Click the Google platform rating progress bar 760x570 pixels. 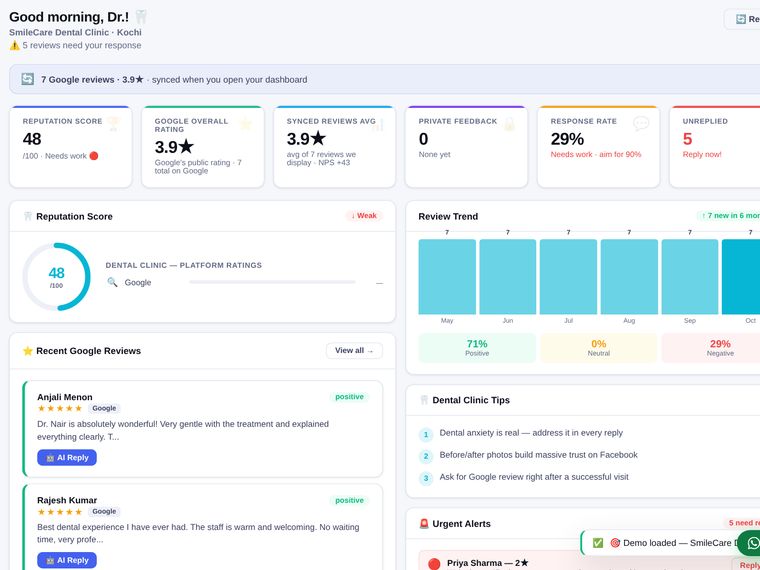coord(272,282)
